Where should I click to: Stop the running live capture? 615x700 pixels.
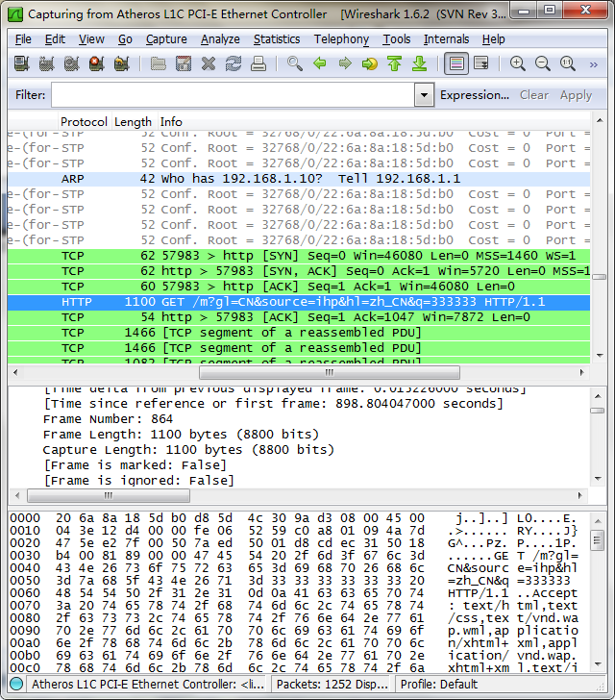(96, 63)
